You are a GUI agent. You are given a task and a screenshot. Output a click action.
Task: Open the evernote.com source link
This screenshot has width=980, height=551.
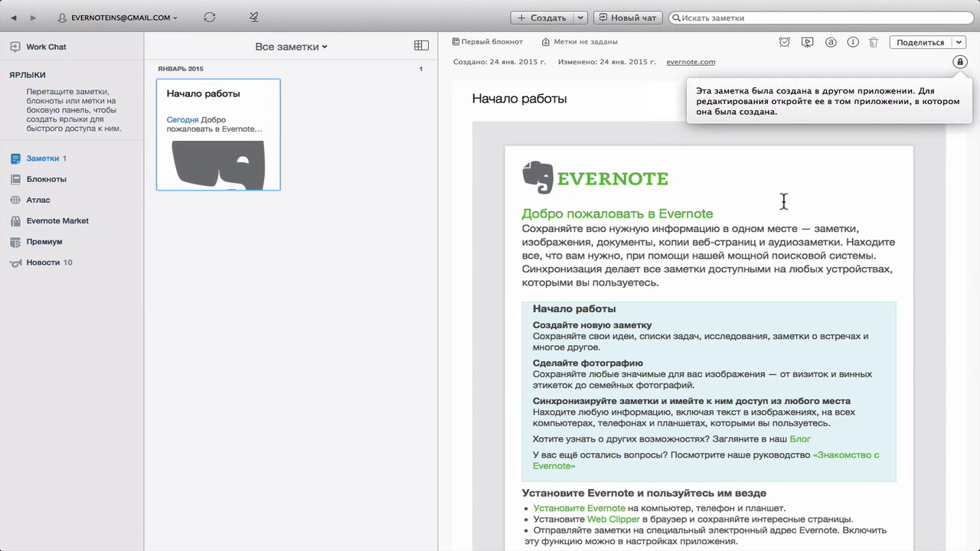(691, 62)
